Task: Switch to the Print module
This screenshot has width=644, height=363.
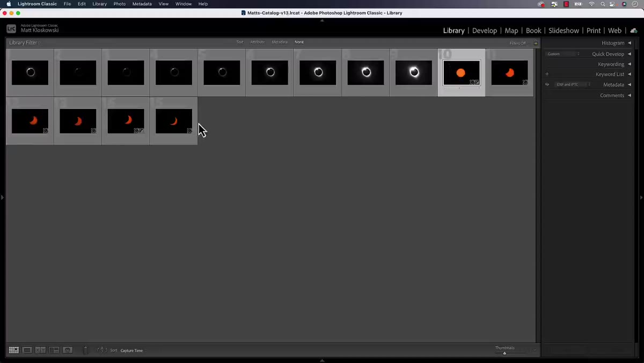Action: (594, 31)
